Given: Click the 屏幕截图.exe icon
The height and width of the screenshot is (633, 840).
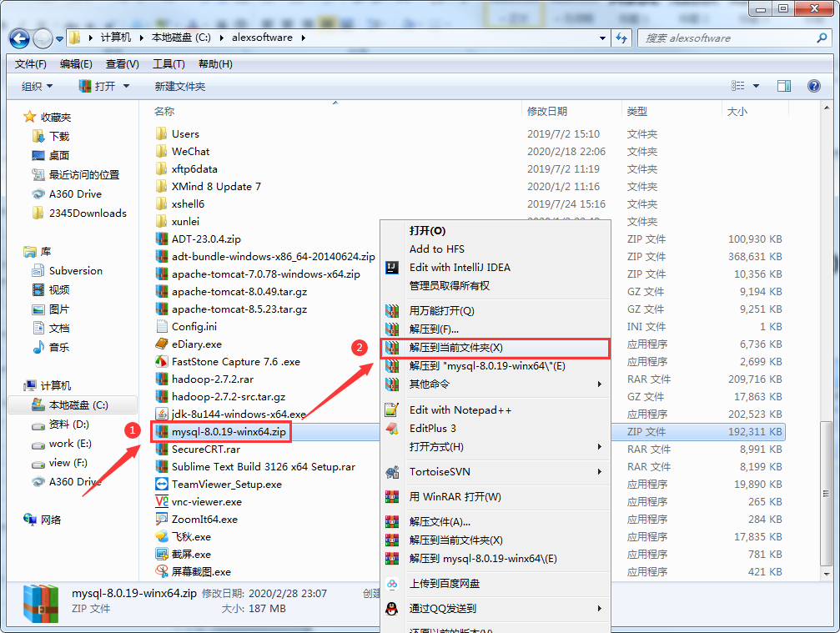Looking at the screenshot, I should coord(161,571).
